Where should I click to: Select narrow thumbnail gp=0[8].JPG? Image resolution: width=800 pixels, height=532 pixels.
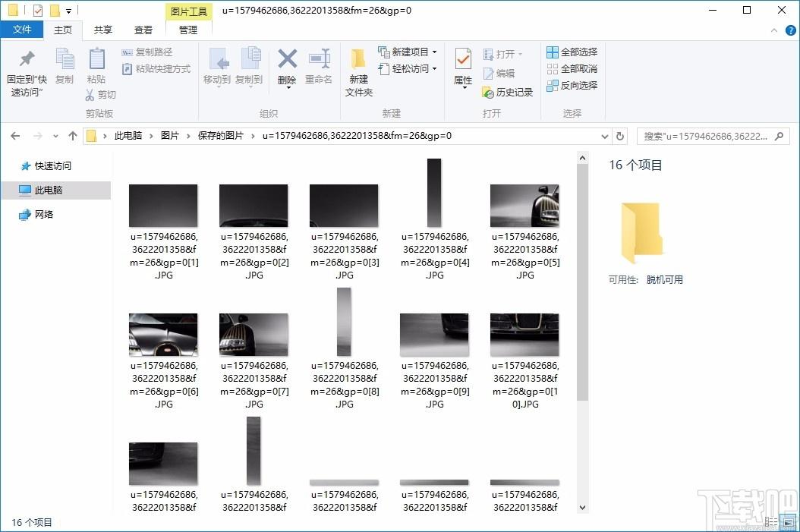coord(344,322)
